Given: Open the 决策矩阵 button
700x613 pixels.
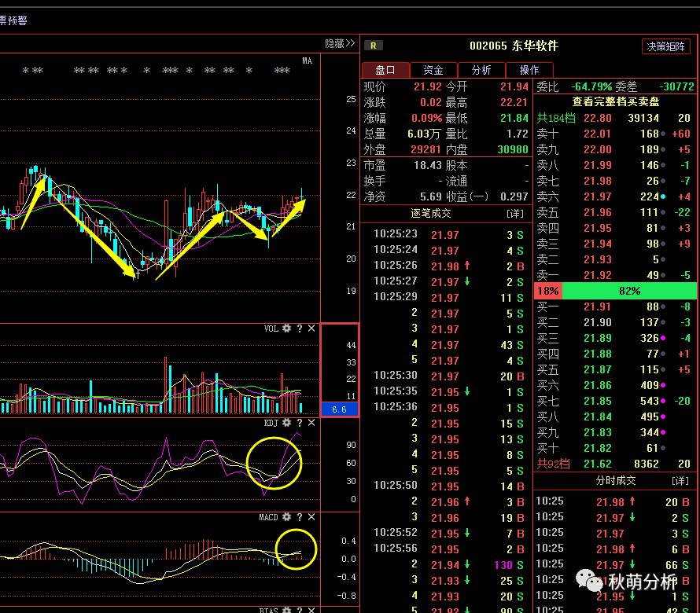Looking at the screenshot, I should pos(665,46).
